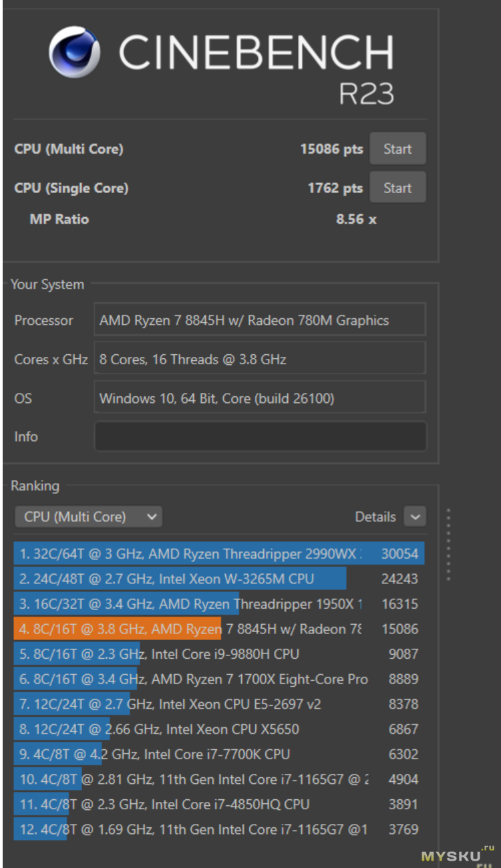Viewport: 501px width, 868px height.
Task: Select the Intel Xeon X5650 ranking entry
Action: click(218, 729)
